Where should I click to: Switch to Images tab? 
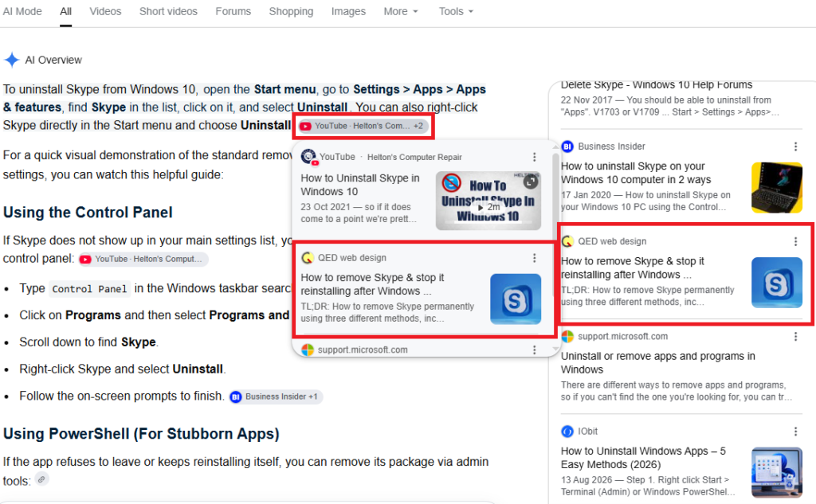(x=348, y=11)
